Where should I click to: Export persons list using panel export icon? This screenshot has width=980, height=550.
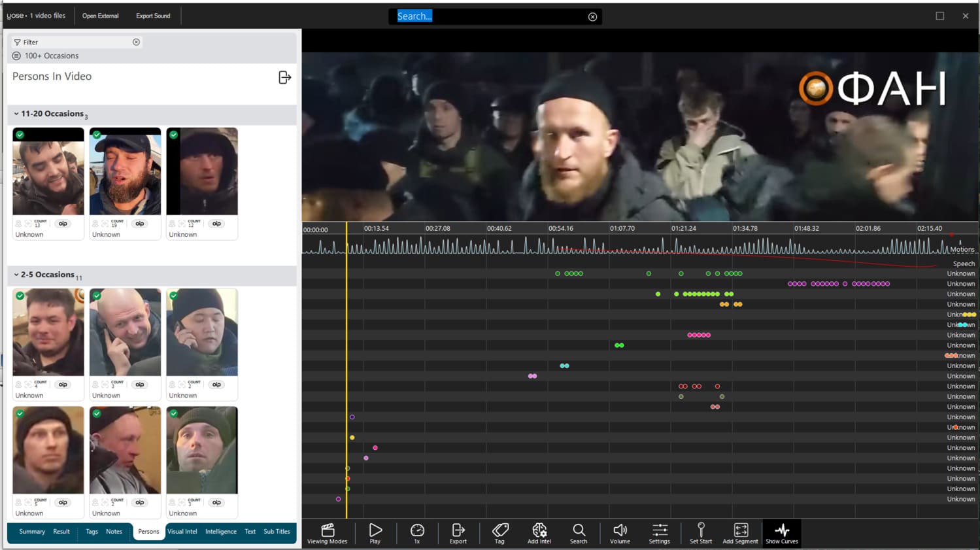[x=284, y=77]
